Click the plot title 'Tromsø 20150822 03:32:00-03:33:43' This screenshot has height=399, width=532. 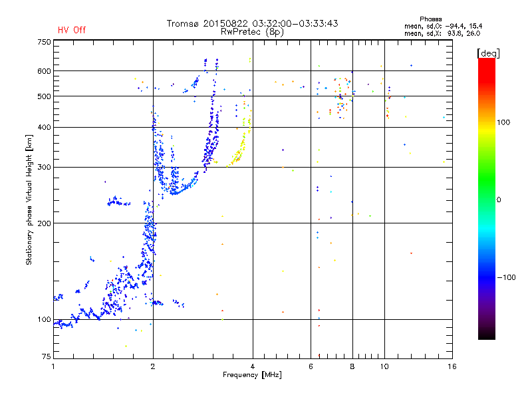252,23
